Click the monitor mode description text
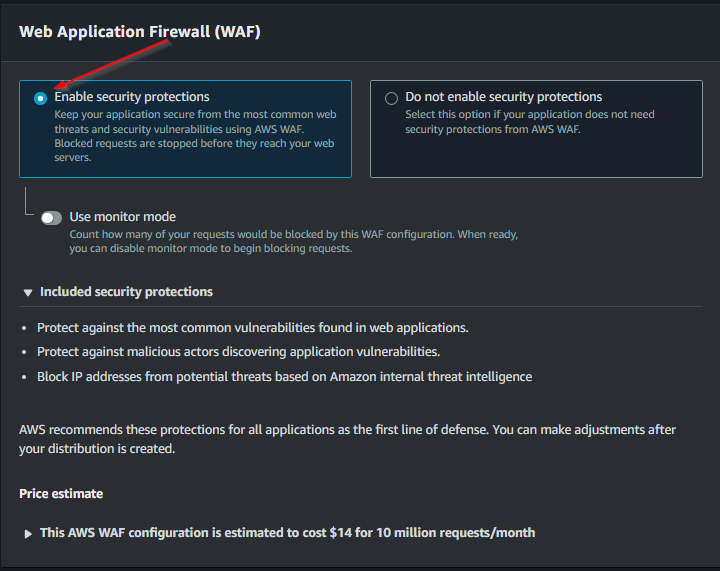Screen dimensions: 720x571 click(293, 241)
